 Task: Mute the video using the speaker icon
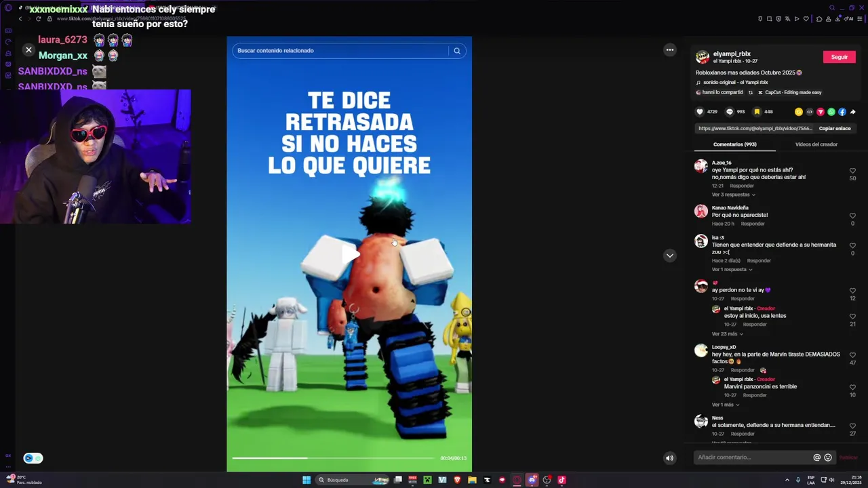pos(669,458)
